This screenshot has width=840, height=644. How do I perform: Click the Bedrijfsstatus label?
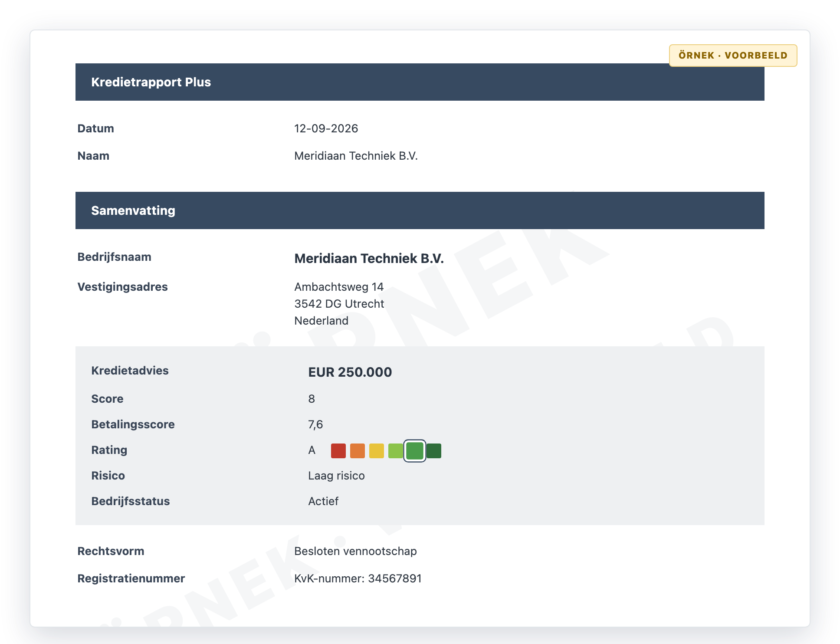click(x=130, y=501)
